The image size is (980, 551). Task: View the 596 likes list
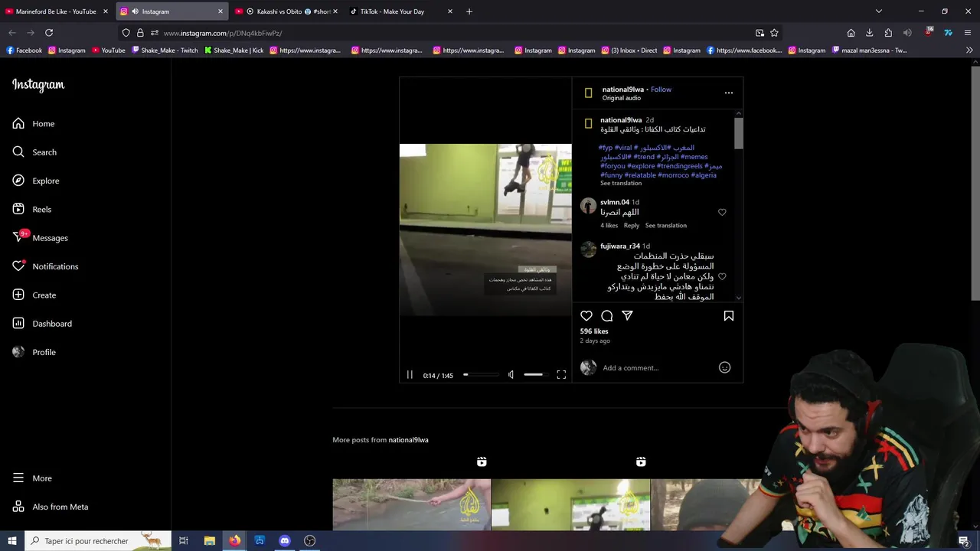pyautogui.click(x=594, y=331)
